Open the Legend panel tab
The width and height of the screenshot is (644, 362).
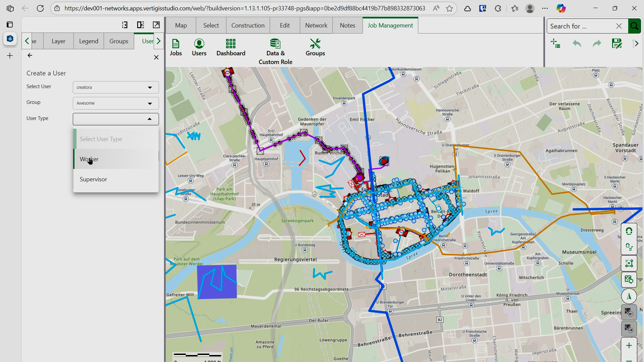89,41
